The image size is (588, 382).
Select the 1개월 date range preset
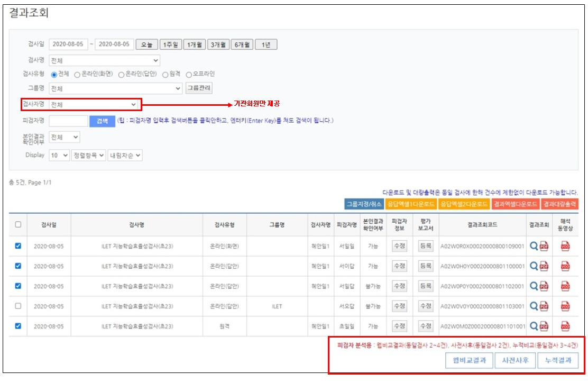tap(194, 44)
